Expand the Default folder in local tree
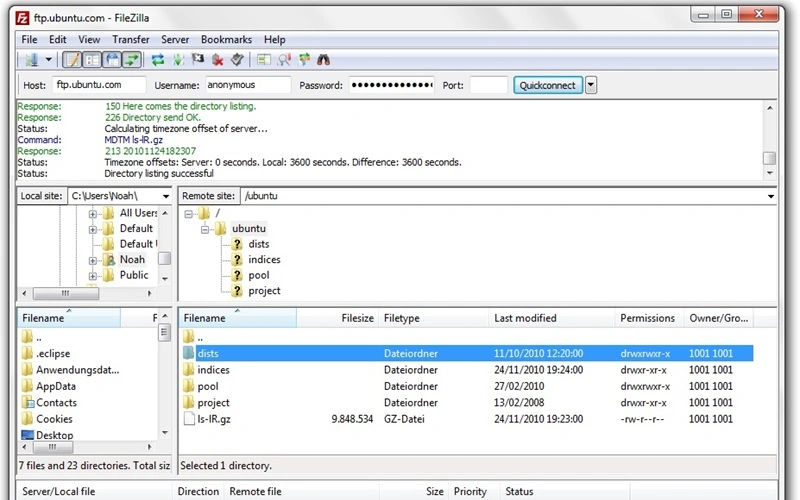The image size is (800, 500). point(93,230)
